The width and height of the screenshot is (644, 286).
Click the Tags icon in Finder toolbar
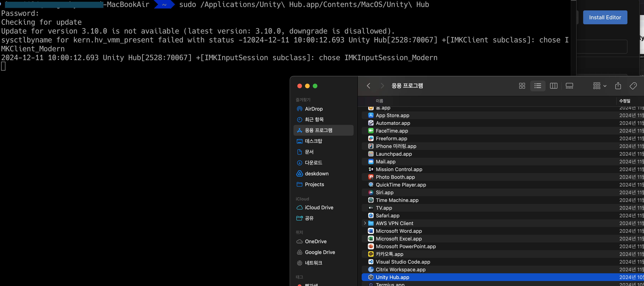pos(633,86)
